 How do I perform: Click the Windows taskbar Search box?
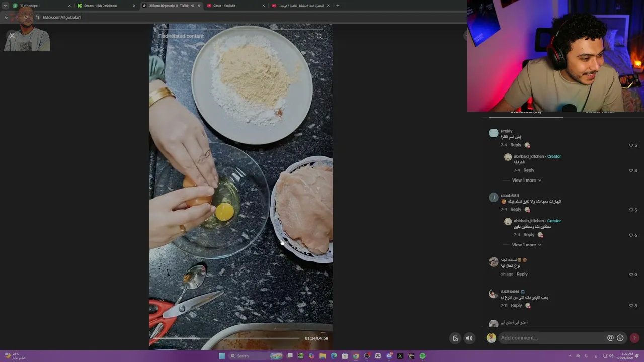pos(257,356)
